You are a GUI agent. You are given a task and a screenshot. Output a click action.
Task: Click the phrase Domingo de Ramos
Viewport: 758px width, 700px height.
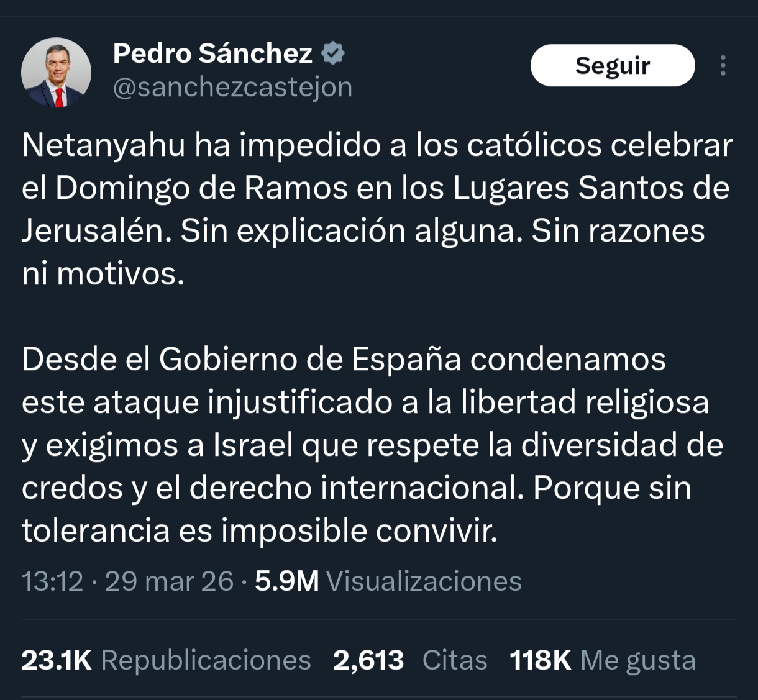click(x=201, y=188)
